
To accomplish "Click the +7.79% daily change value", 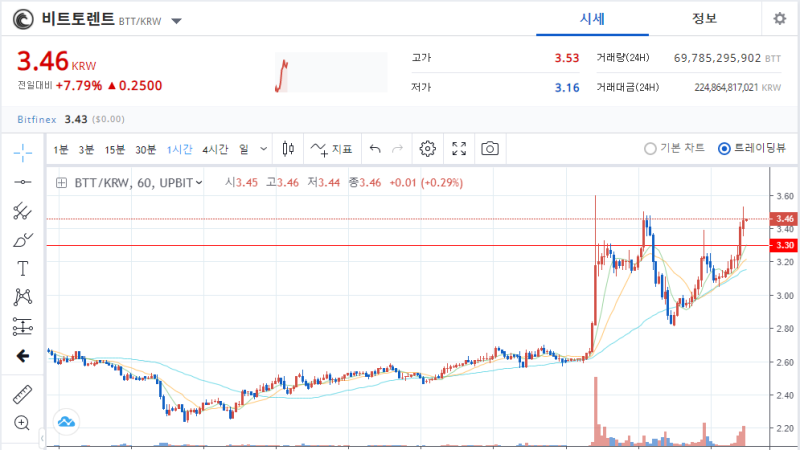I will (x=79, y=86).
